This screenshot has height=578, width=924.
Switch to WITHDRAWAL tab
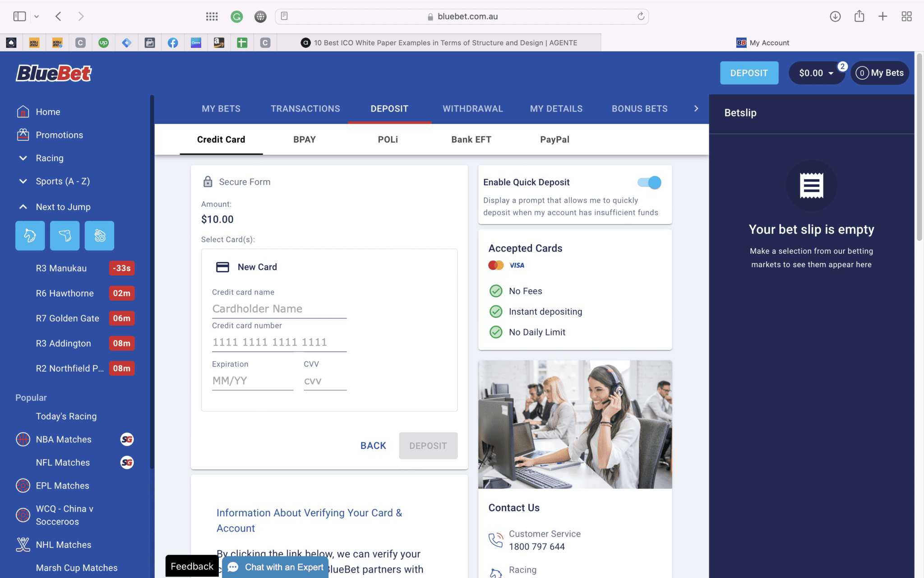coord(472,108)
